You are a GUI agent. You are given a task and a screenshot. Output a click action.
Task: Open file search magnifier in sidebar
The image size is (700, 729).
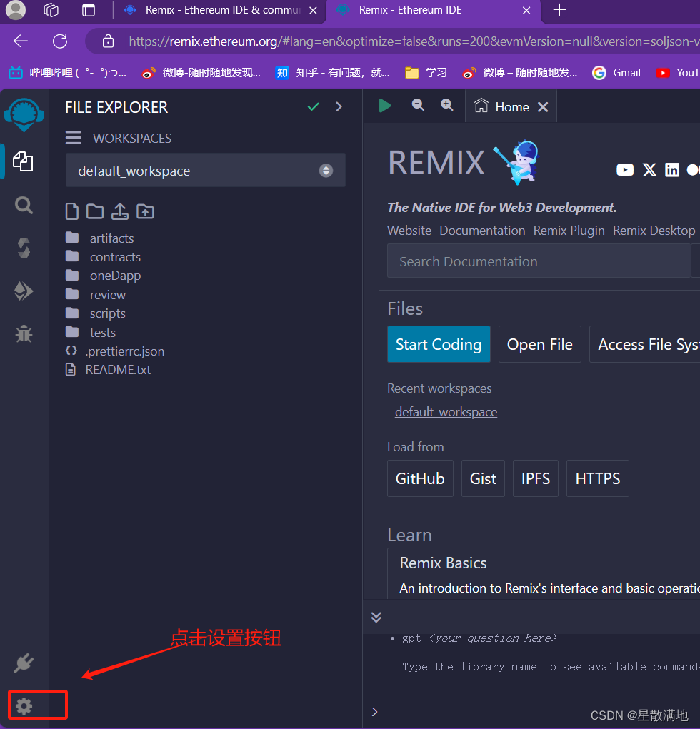(x=24, y=205)
